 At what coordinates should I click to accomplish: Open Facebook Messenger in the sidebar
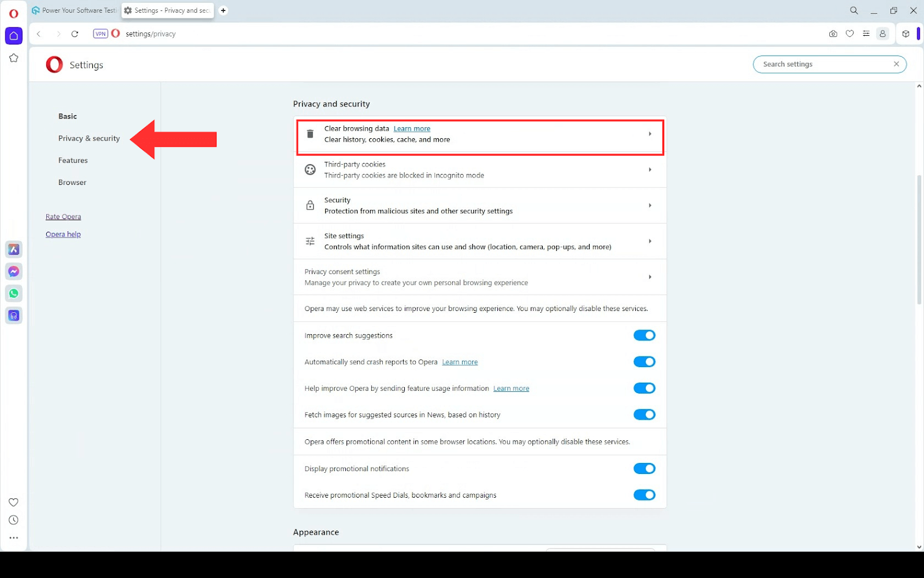pyautogui.click(x=14, y=272)
